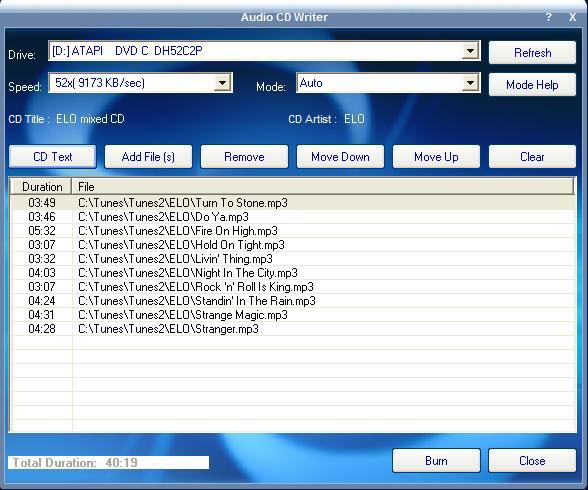Click duration 03:32 cell

coord(42,259)
